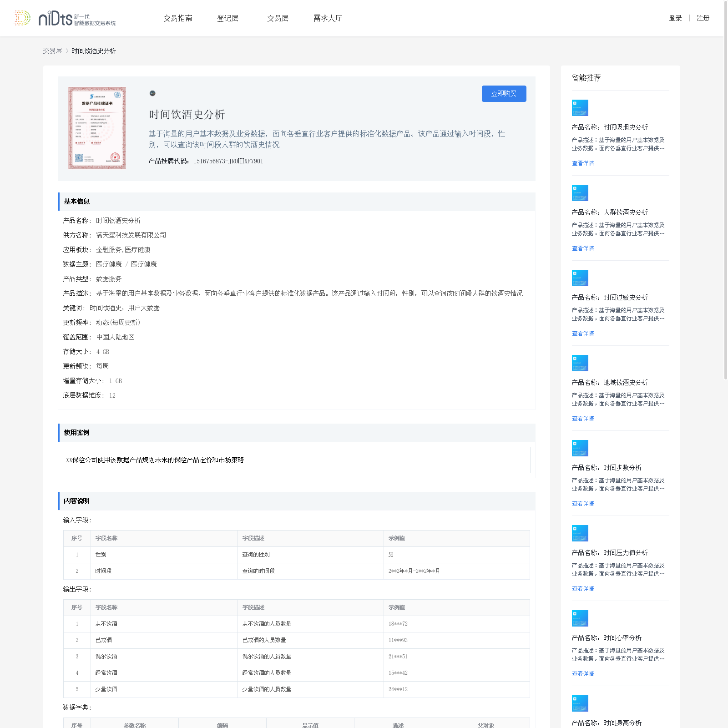Screen dimensions: 728x728
Task: Open the 交易指南 menu
Action: point(178,18)
